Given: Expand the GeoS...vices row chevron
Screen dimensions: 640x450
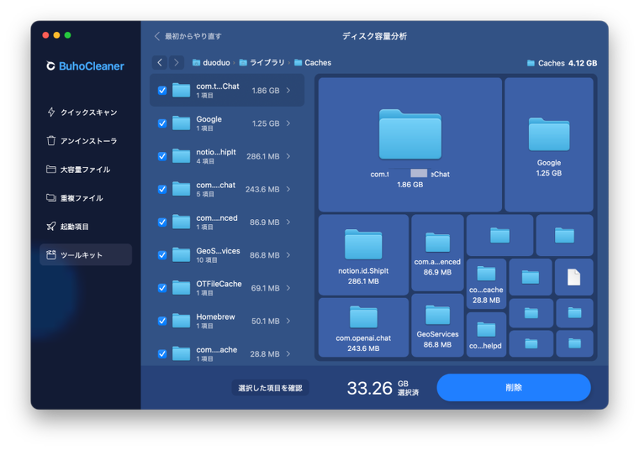Looking at the screenshot, I should (x=289, y=255).
